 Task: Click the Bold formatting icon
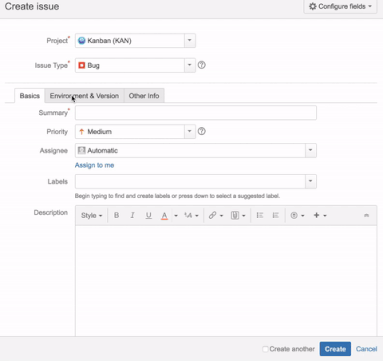click(x=116, y=215)
